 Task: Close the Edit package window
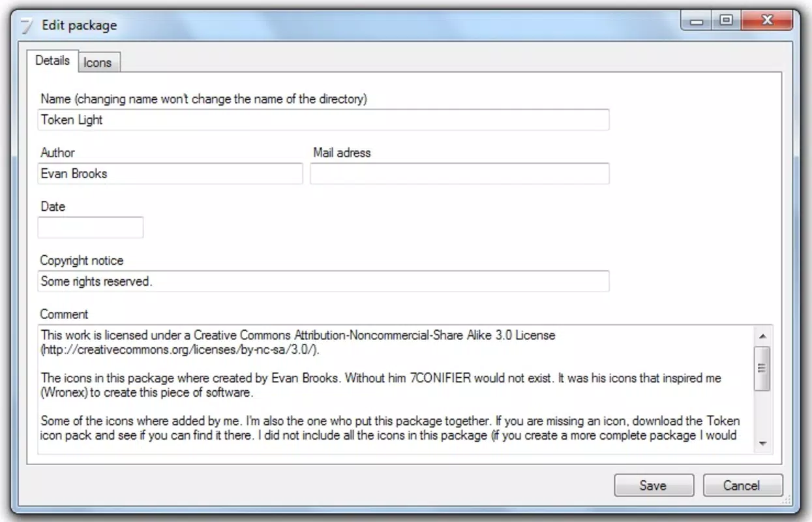[x=767, y=22]
